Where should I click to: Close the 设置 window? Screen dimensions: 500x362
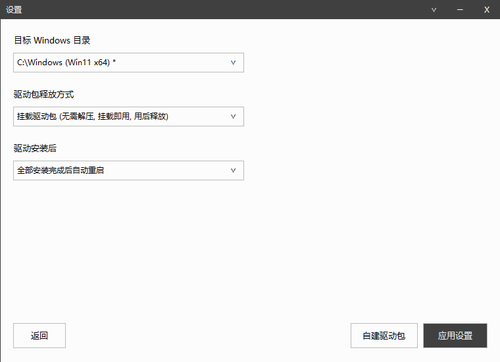pyautogui.click(x=486, y=10)
